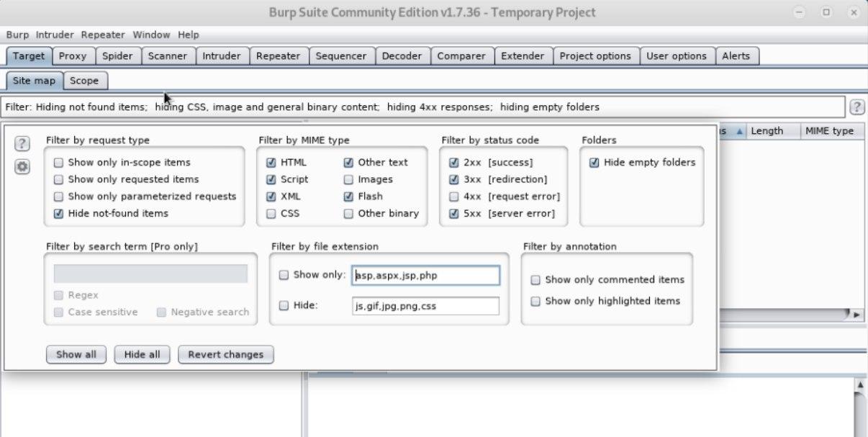Click the scroll right arrow of horizontal scrollbar
Screen dimensions: 868x437
(856, 315)
